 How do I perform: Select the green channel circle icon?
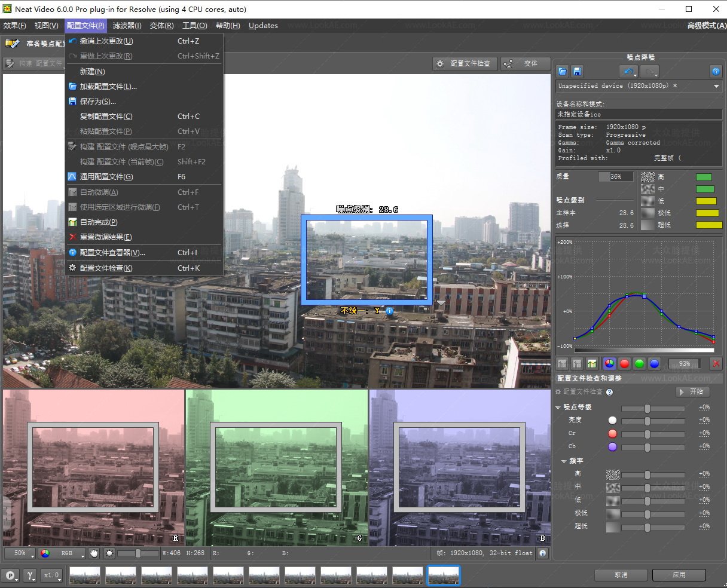pyautogui.click(x=640, y=363)
